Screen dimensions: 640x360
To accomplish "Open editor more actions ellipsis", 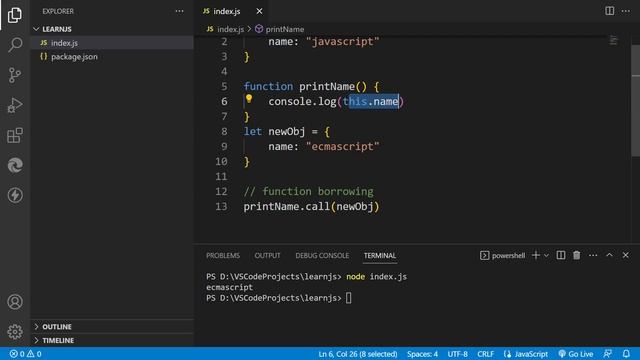I will pyautogui.click(x=626, y=11).
